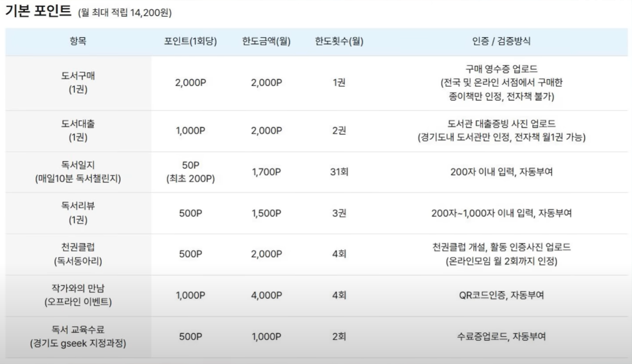Click monthly limit 2,000P in 도서대출 row
Image resolution: width=632 pixels, height=364 pixels.
click(x=267, y=131)
